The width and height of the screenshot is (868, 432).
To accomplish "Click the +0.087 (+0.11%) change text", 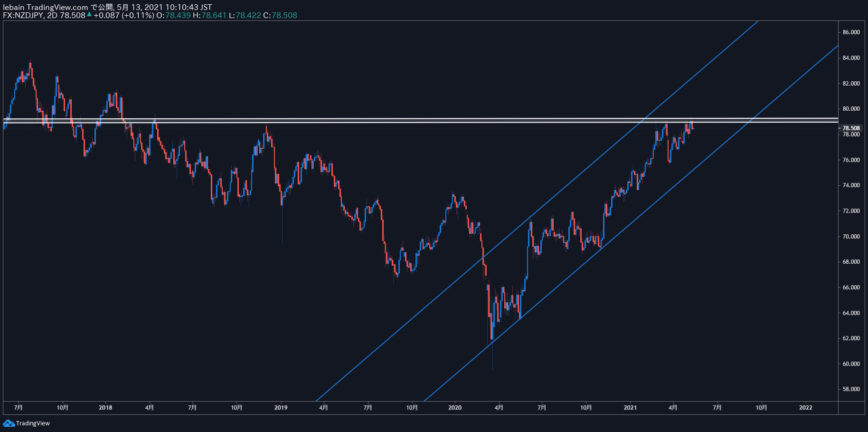I will 123,15.
